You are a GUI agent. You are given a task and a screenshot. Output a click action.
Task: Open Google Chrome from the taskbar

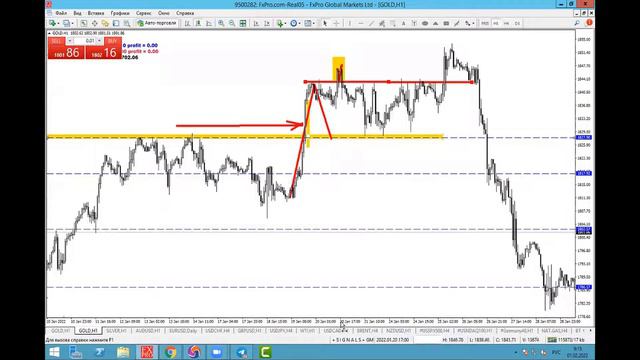coord(171,352)
